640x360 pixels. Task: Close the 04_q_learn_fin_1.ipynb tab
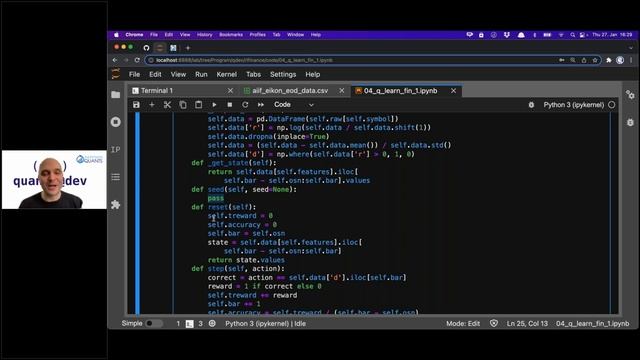(453, 91)
